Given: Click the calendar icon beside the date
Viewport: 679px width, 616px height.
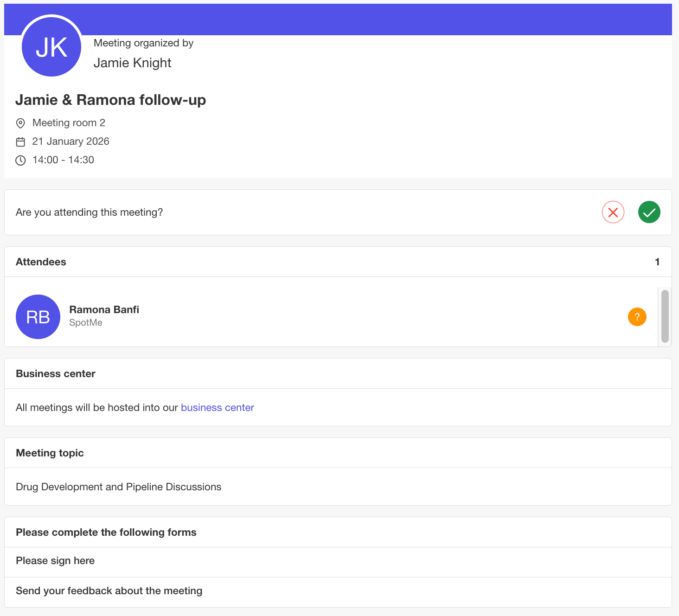Looking at the screenshot, I should pyautogui.click(x=20, y=141).
